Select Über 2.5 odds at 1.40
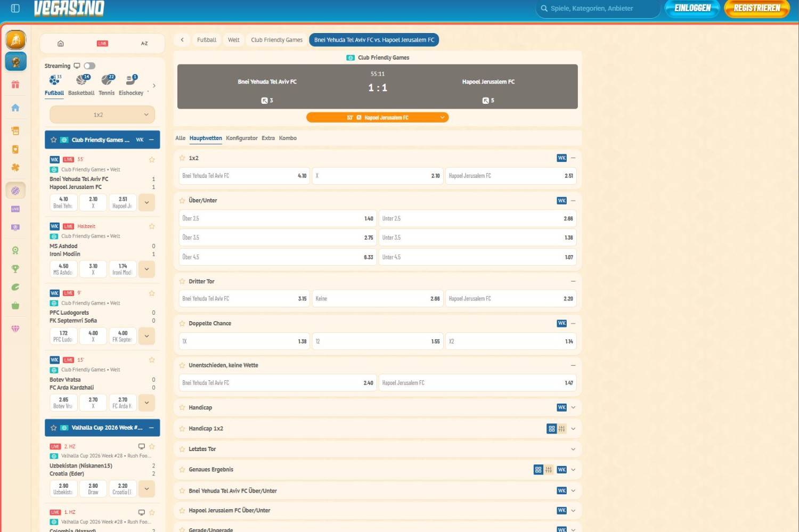 point(278,218)
